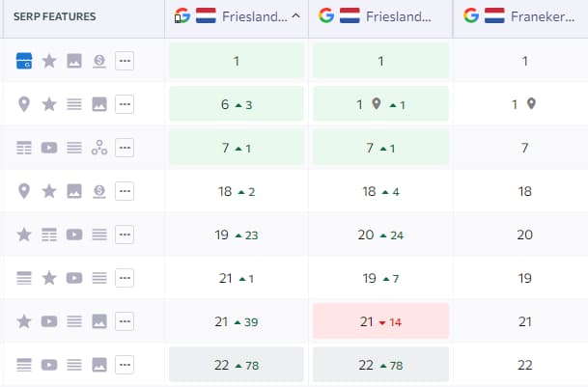Screen dimensions: 588x387
Task: Click the table snippet icon in the rank 7 row
Action: coord(25,148)
